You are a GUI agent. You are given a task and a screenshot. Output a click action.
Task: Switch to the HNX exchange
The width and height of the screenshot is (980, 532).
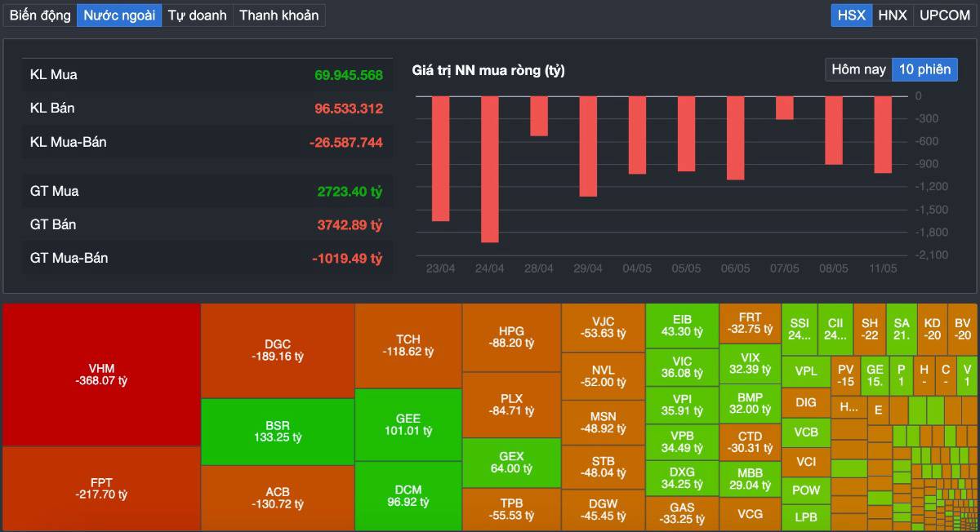coord(892,16)
